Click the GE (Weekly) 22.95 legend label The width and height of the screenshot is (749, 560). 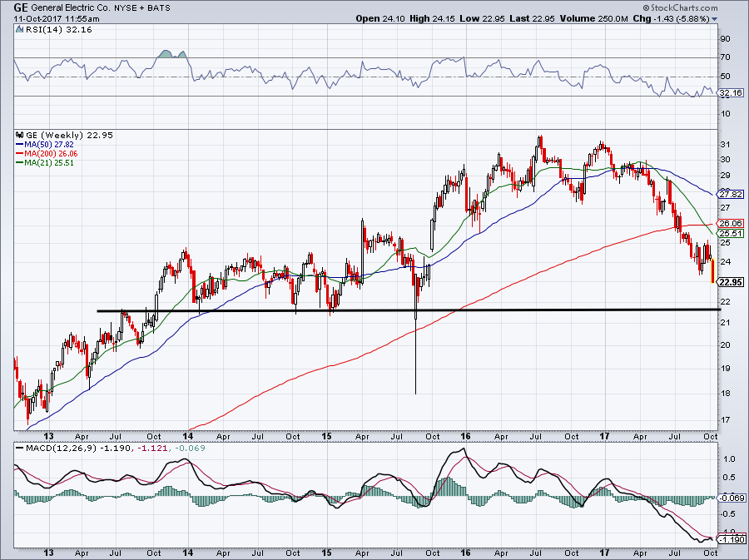[x=69, y=135]
